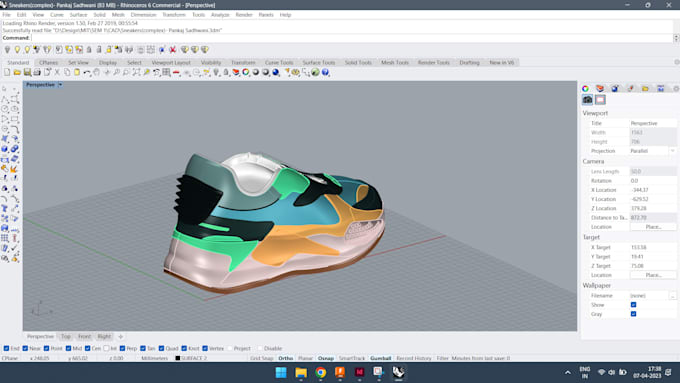Select the Pan hand tool
The height and width of the screenshot is (383, 680).
pos(97,72)
